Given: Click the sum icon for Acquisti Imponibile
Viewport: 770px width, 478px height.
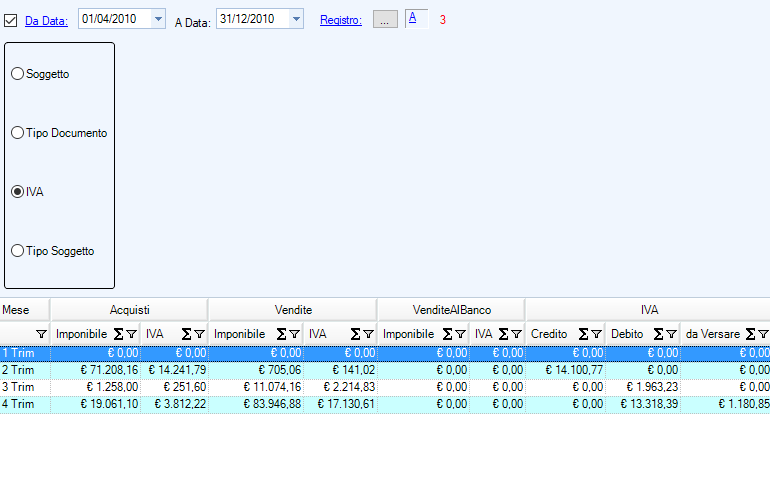Looking at the screenshot, I should pyautogui.click(x=118, y=334).
